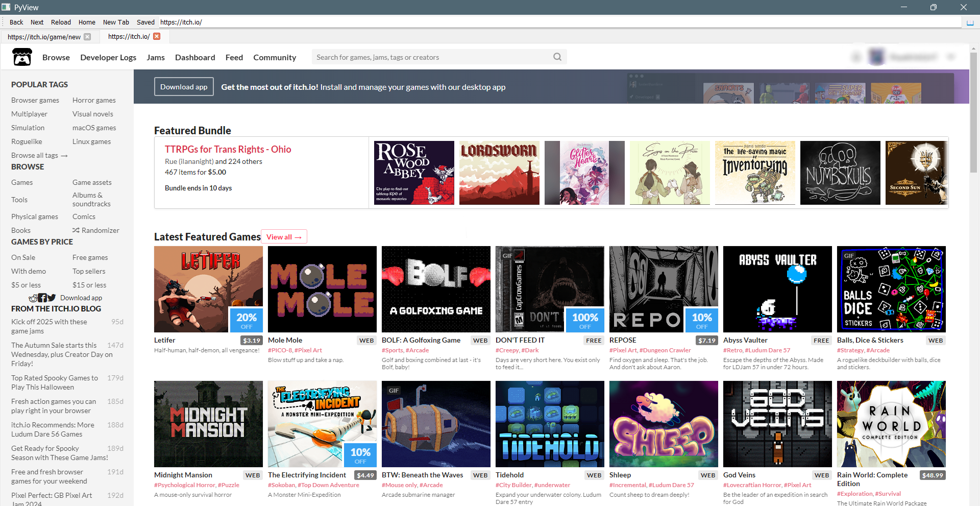Click View all featured games button

pos(284,237)
